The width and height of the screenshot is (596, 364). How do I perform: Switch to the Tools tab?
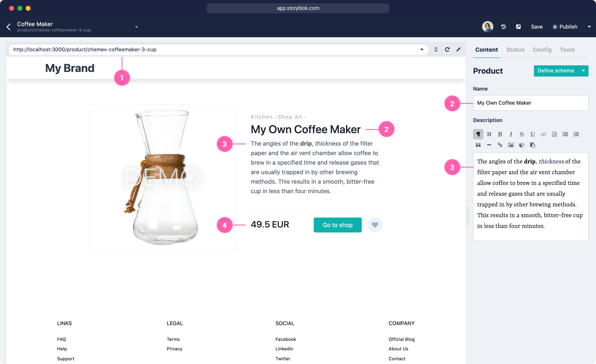coord(567,50)
